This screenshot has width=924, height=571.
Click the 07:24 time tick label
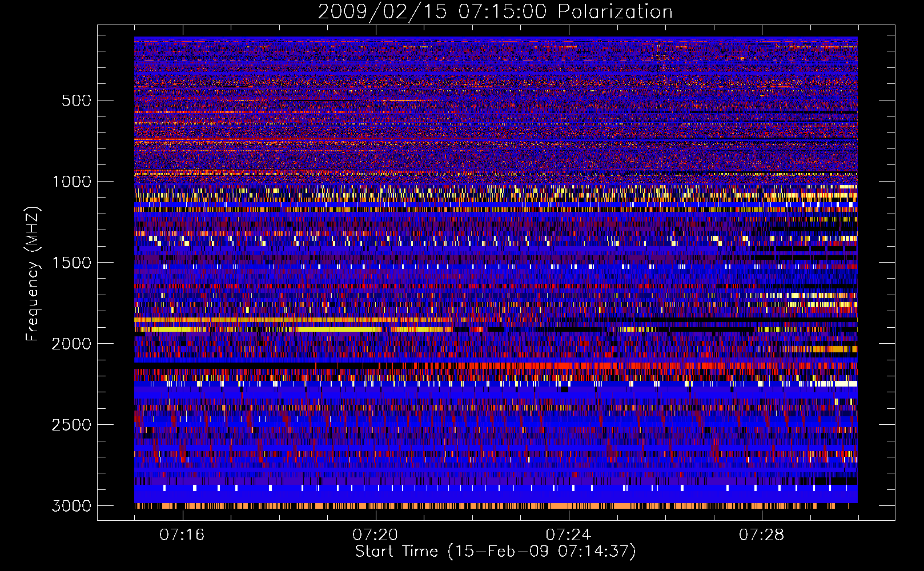pos(568,534)
